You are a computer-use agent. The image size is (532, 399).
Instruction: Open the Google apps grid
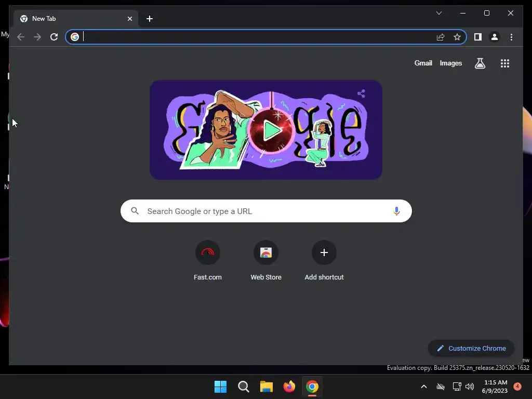(505, 63)
